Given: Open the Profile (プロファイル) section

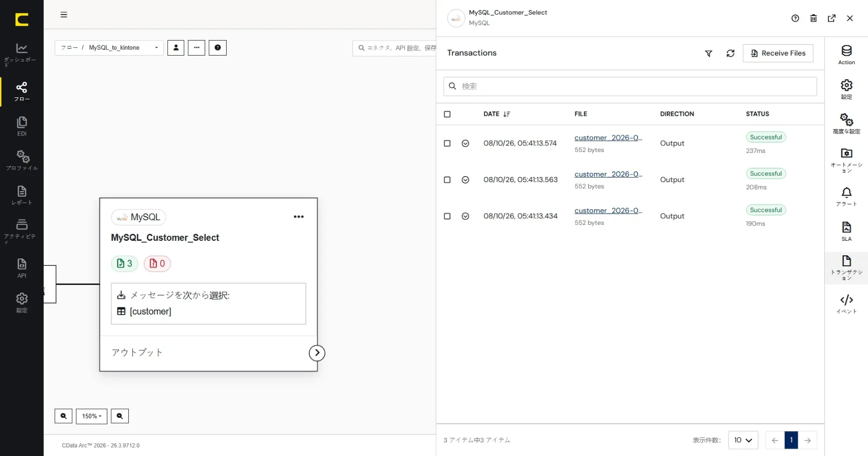Looking at the screenshot, I should click(22, 161).
